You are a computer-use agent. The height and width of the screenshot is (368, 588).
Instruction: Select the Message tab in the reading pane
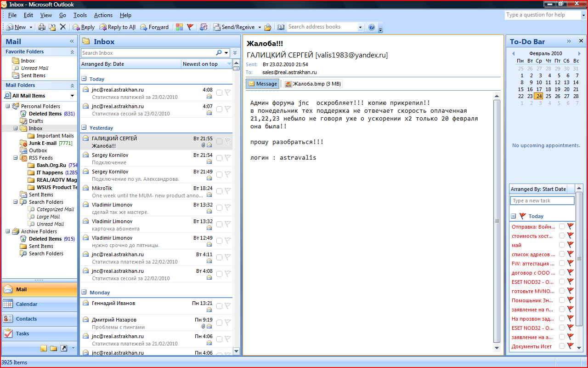point(263,84)
